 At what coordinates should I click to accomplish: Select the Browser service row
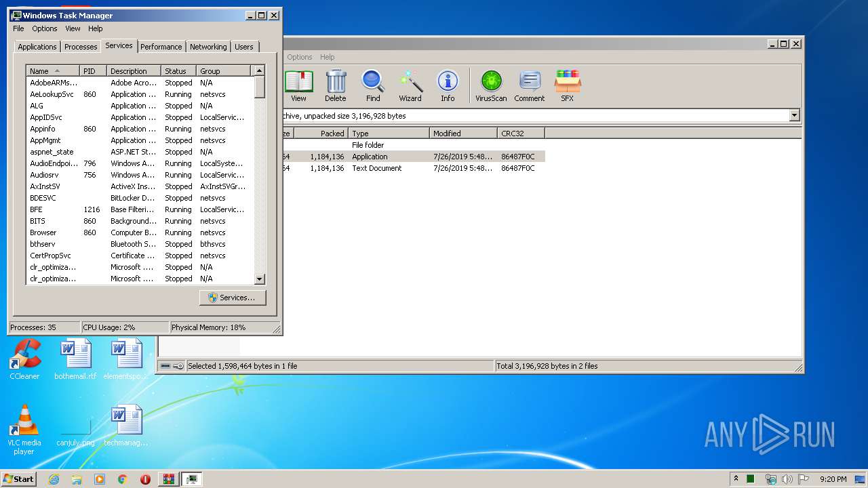point(140,232)
